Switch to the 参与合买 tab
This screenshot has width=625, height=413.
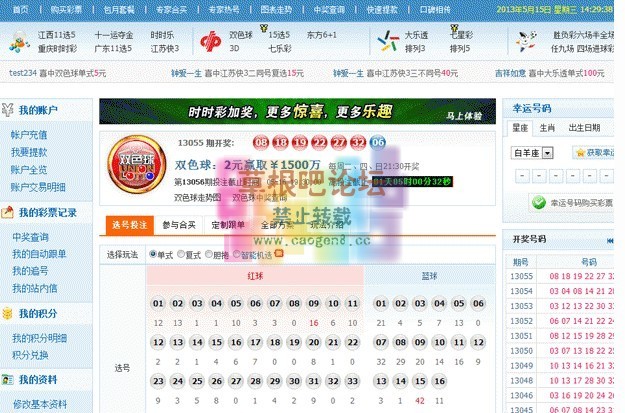pos(179,225)
